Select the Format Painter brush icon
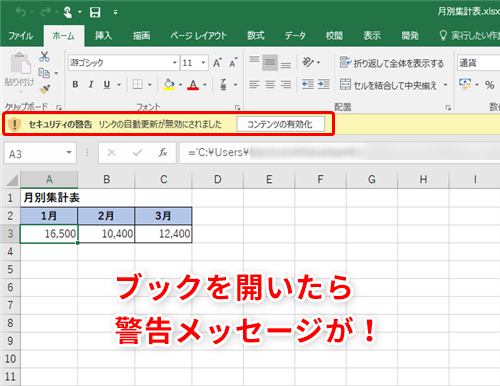Image resolution: width=500 pixels, height=386 pixels. [44, 89]
